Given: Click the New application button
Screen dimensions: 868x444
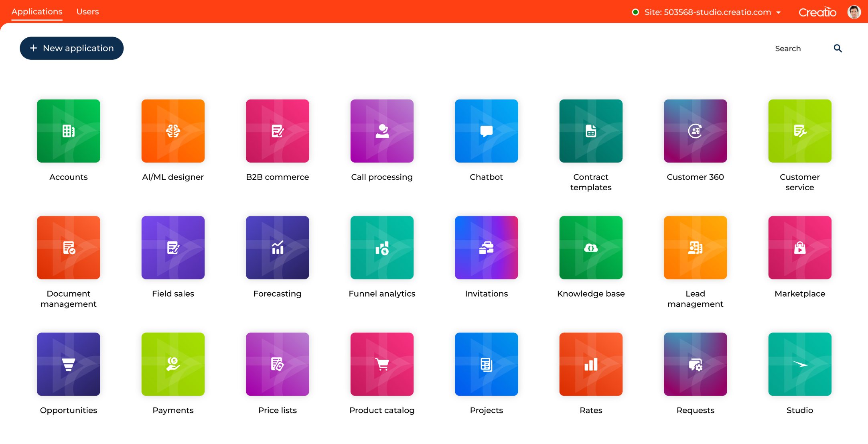Looking at the screenshot, I should (x=71, y=48).
